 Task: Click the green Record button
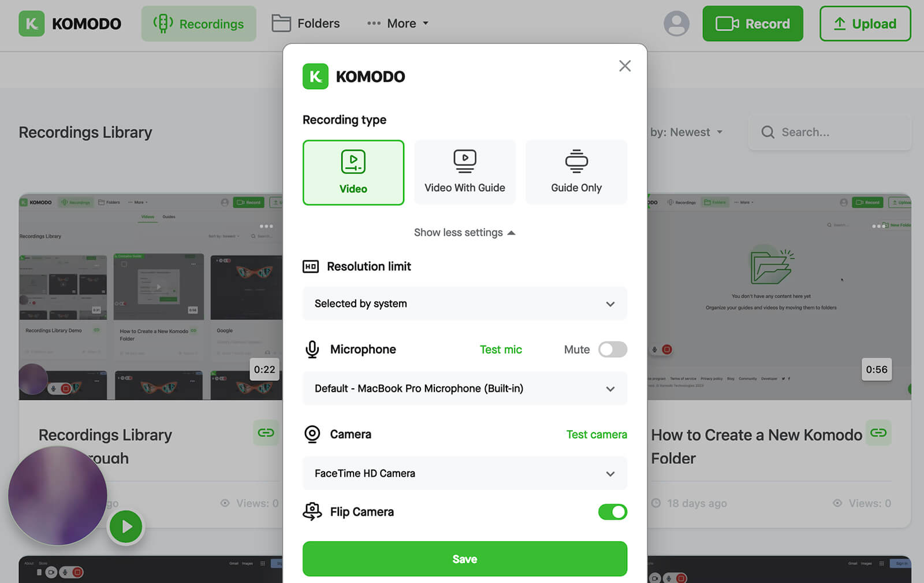click(x=752, y=24)
